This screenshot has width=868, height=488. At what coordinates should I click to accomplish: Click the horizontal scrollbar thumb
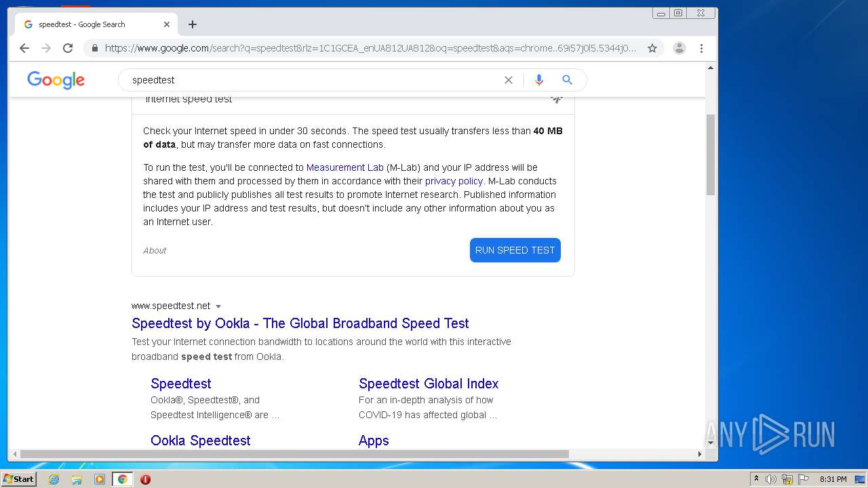[294, 454]
